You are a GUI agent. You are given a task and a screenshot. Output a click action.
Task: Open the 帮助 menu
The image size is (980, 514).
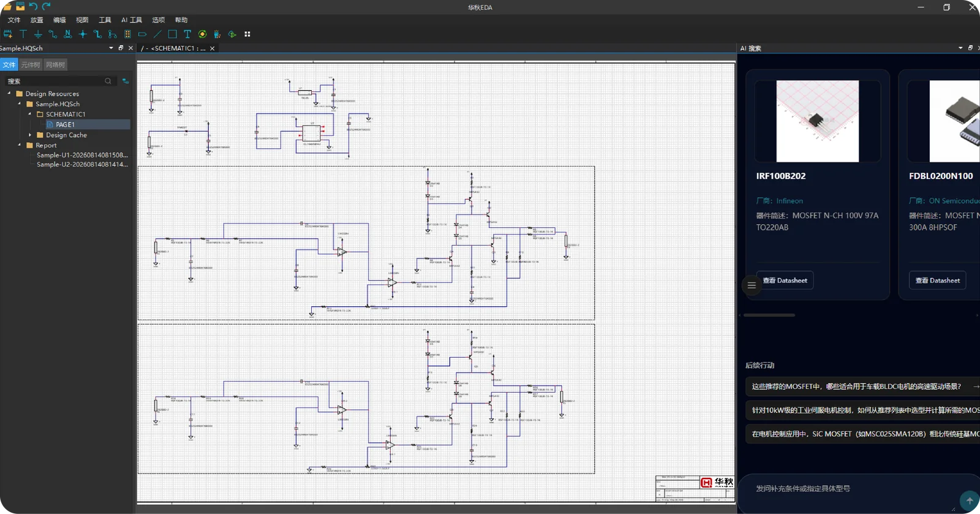181,20
